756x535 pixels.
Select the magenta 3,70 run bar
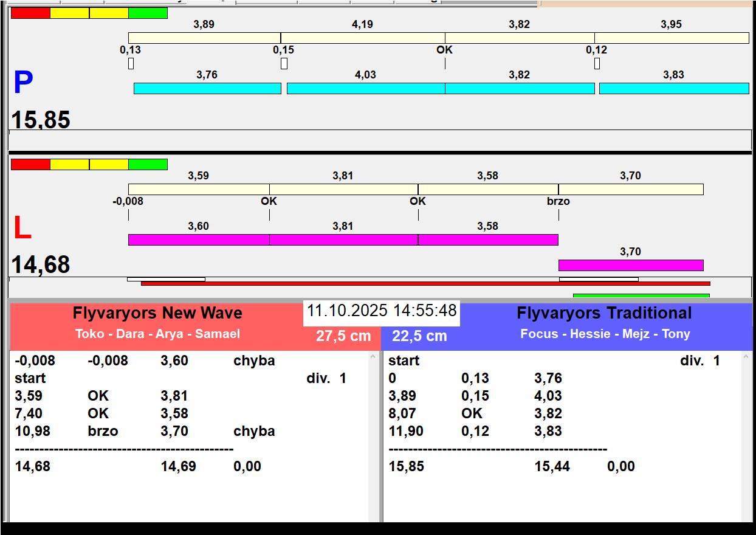tap(631, 265)
